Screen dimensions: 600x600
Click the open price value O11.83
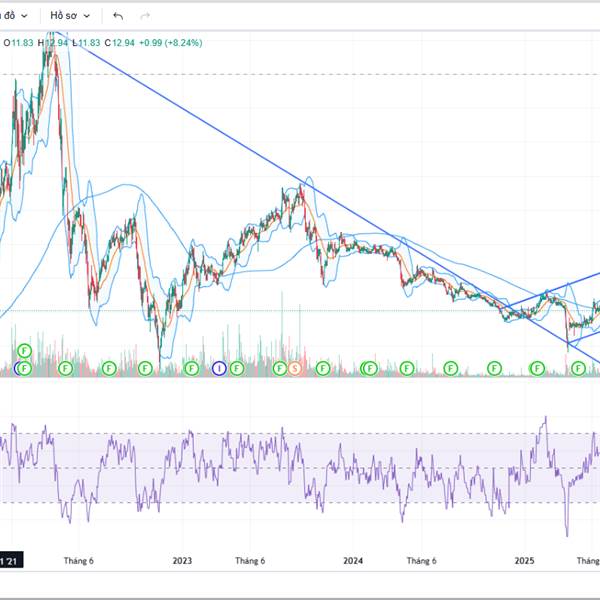[x=18, y=43]
